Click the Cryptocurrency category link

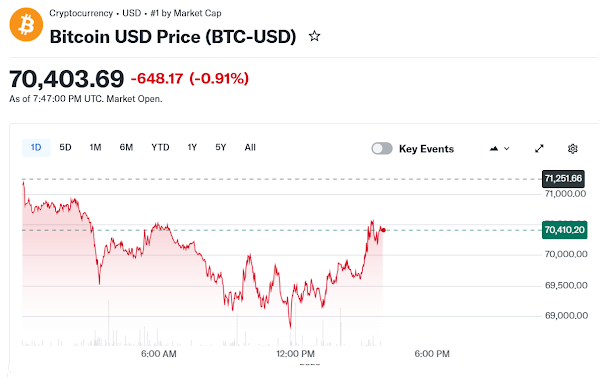click(x=81, y=13)
